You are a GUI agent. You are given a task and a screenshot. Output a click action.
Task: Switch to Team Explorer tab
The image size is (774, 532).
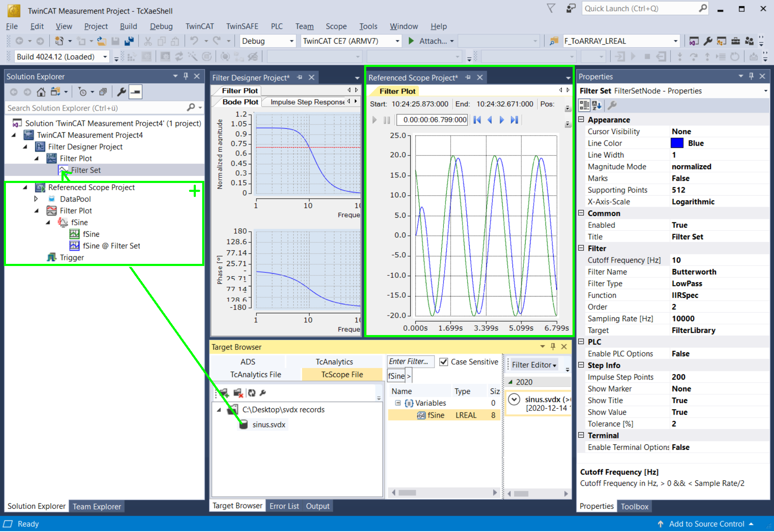[97, 507]
